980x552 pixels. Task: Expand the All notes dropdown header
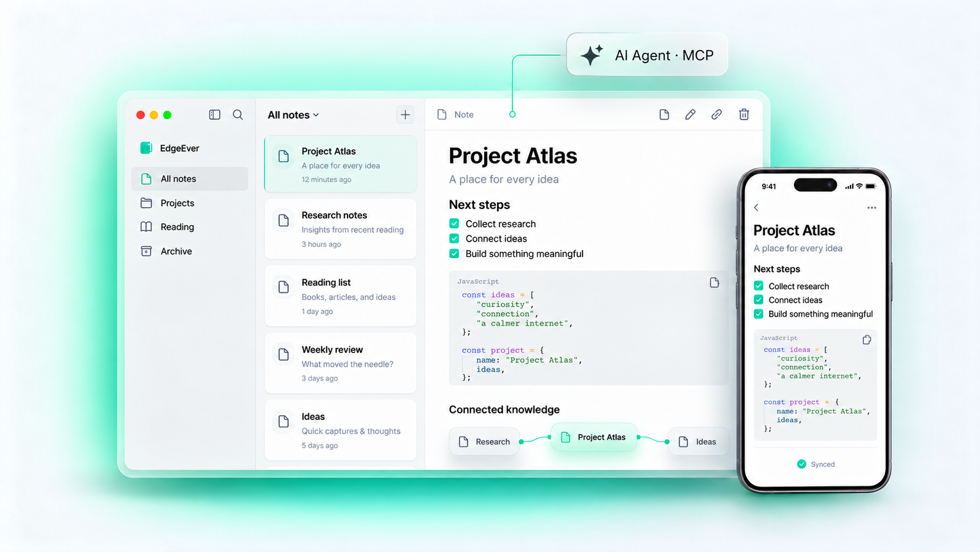point(293,115)
